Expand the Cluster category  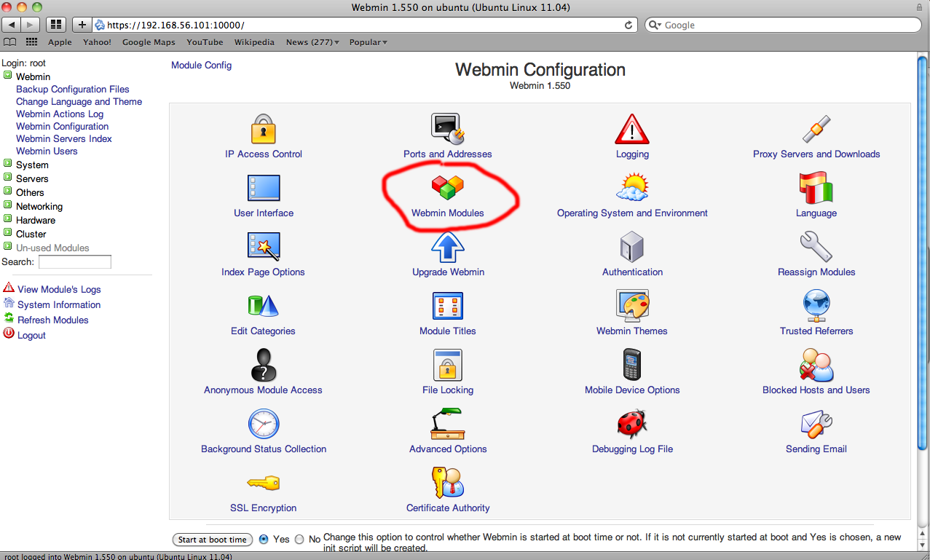8,233
